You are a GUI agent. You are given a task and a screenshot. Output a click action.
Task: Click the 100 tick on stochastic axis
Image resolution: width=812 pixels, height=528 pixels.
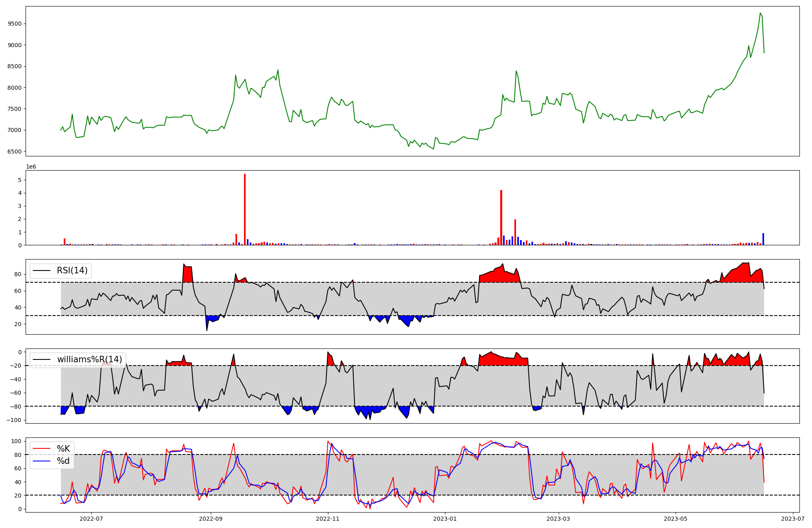tap(17, 441)
